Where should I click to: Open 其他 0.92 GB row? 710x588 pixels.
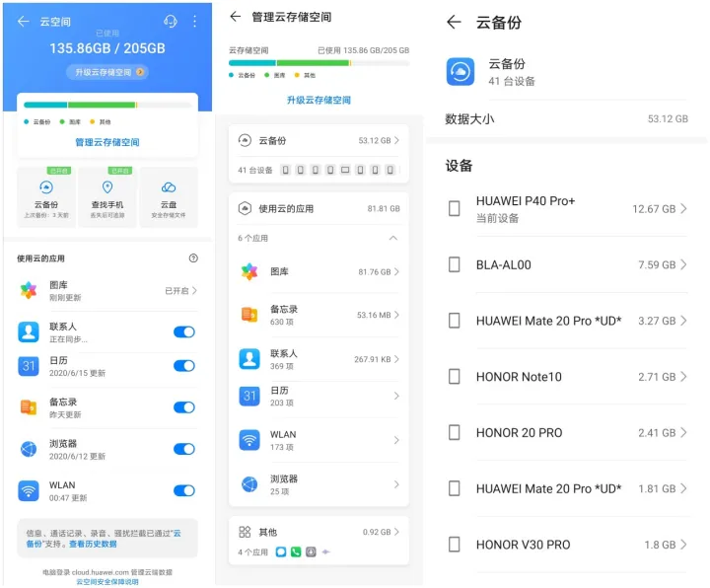click(319, 533)
